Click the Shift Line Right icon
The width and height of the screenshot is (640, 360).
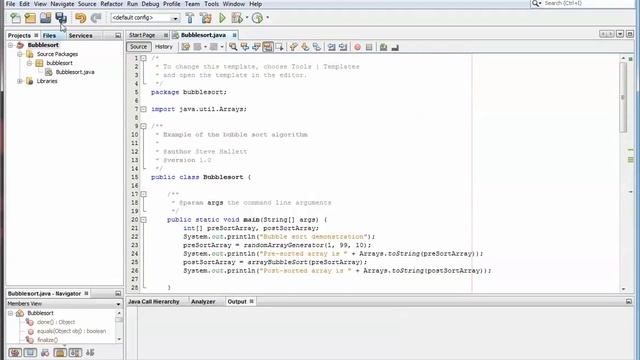(343, 47)
